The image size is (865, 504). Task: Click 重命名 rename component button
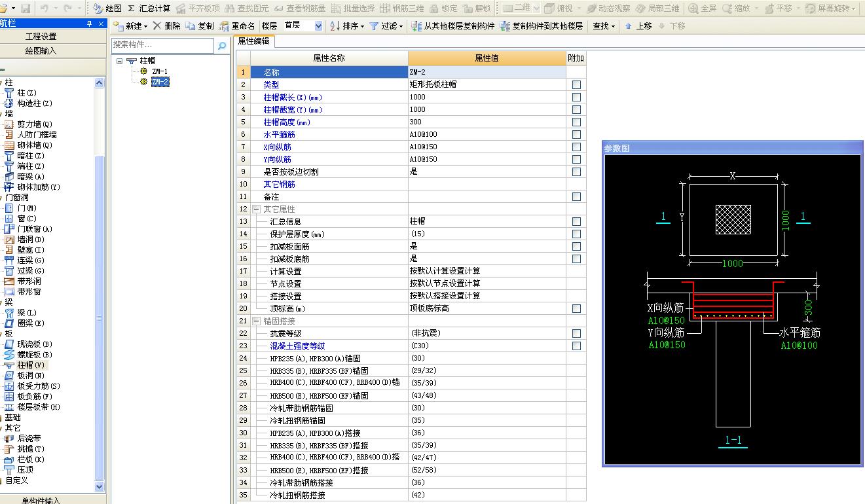(x=237, y=26)
